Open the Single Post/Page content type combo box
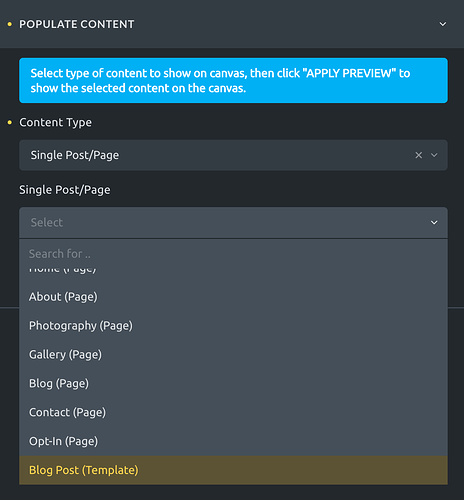 (x=233, y=155)
